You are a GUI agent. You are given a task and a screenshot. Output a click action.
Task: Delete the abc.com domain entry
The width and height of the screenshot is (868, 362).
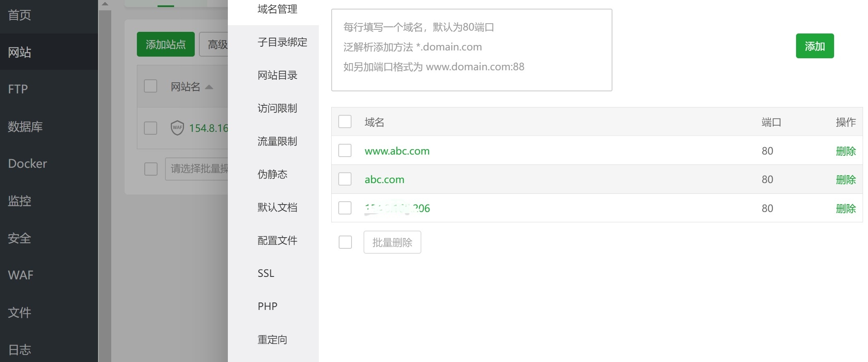846,180
